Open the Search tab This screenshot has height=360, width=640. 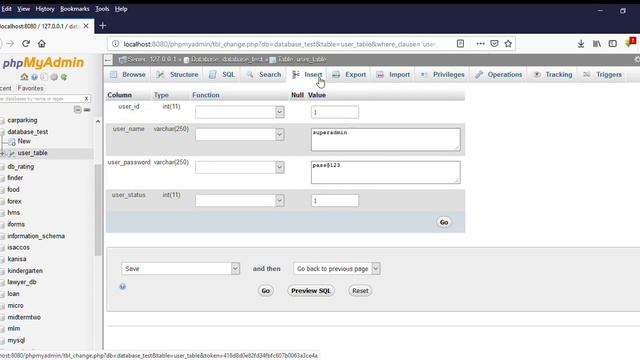point(264,75)
